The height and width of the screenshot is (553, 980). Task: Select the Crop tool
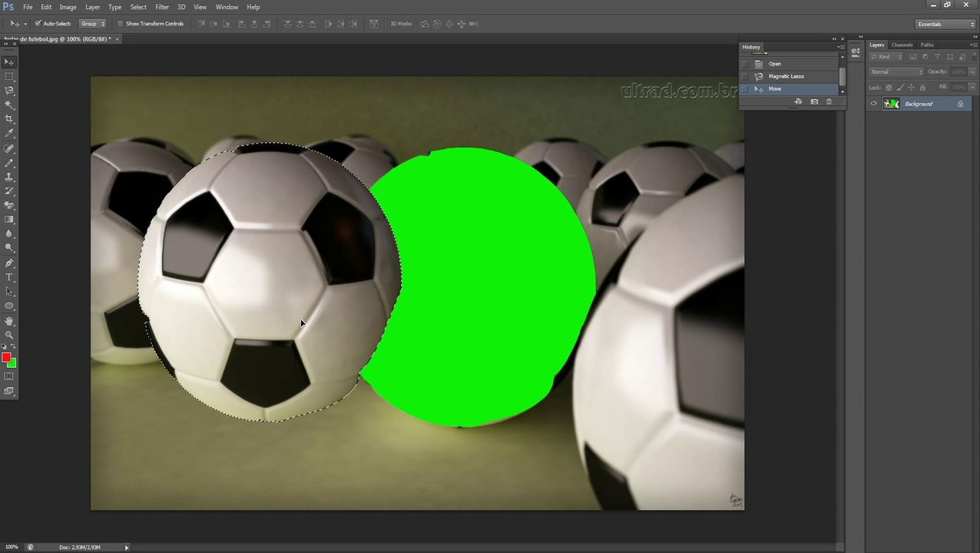click(x=9, y=119)
